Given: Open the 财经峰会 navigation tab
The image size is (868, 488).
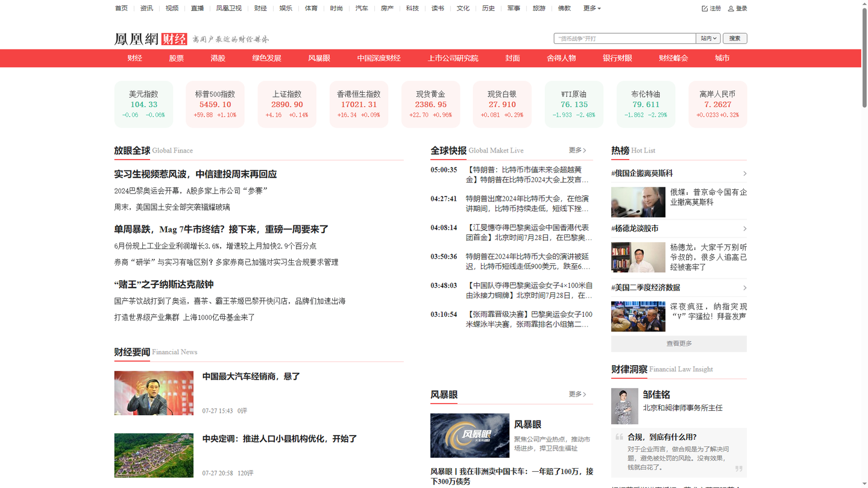Looking at the screenshot, I should [673, 58].
